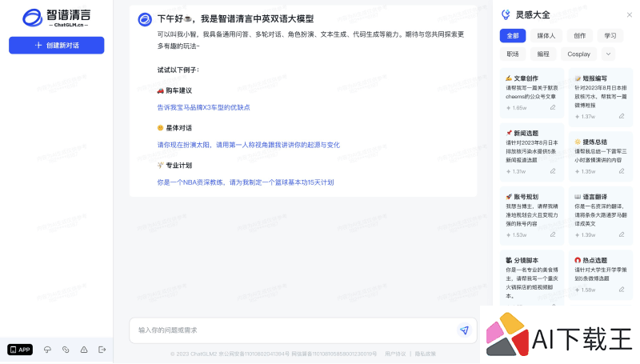This screenshot has height=364, width=640.
Task: Open the 短报编写 inspiration card
Action: point(601,97)
